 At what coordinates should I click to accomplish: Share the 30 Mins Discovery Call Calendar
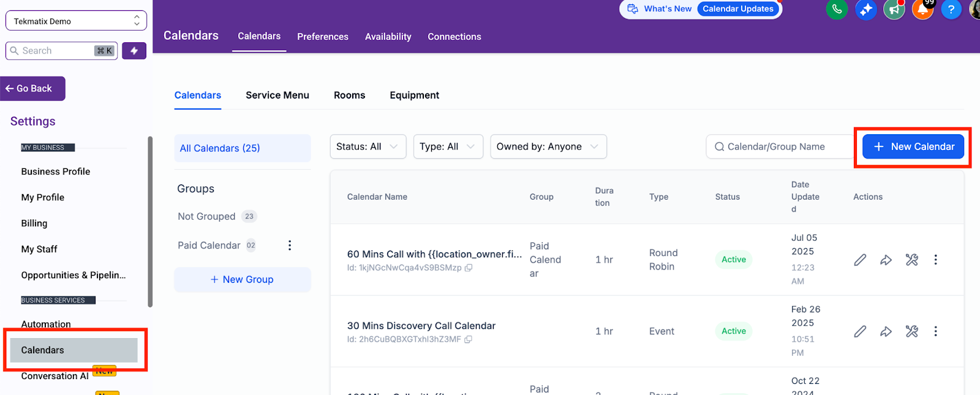886,331
